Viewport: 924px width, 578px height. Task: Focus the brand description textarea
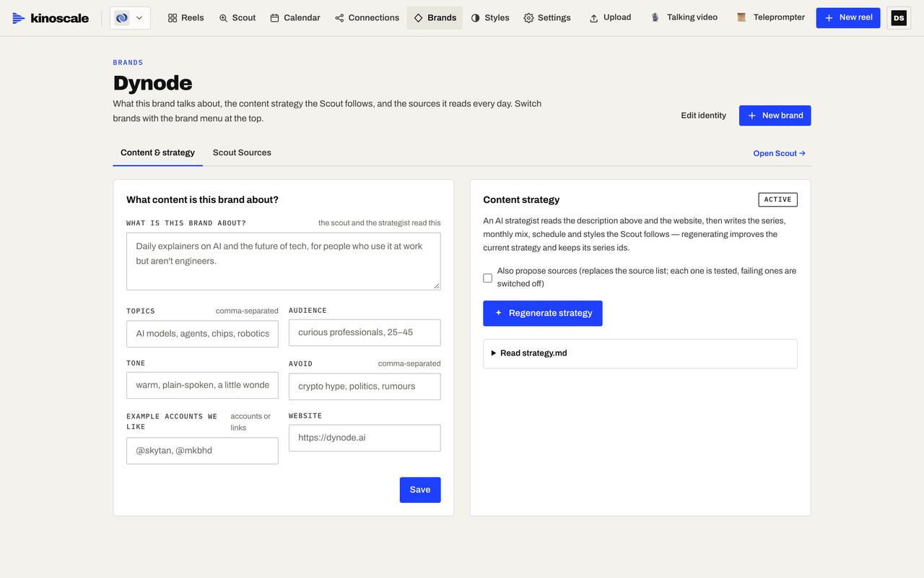tap(283, 262)
